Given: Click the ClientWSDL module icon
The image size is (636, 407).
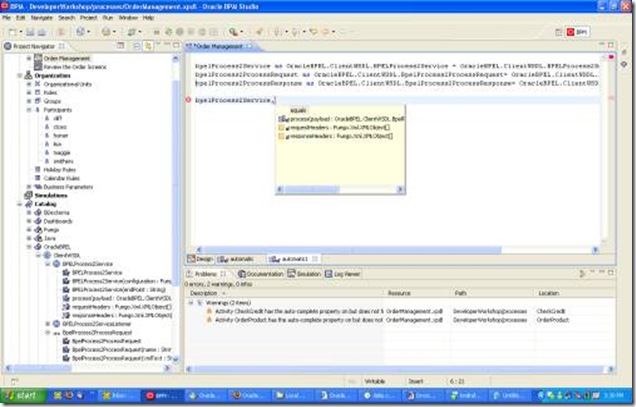Looking at the screenshot, I should pos(47,255).
